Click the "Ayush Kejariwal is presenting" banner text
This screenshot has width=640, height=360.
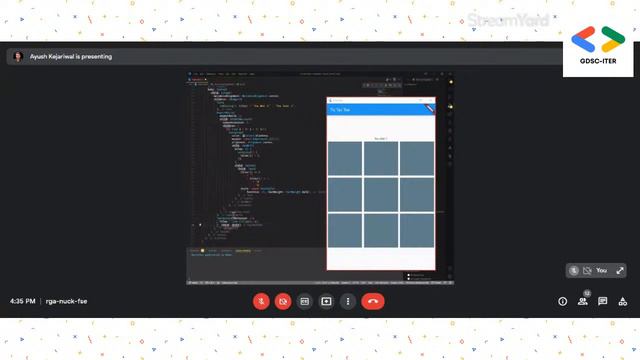click(71, 57)
